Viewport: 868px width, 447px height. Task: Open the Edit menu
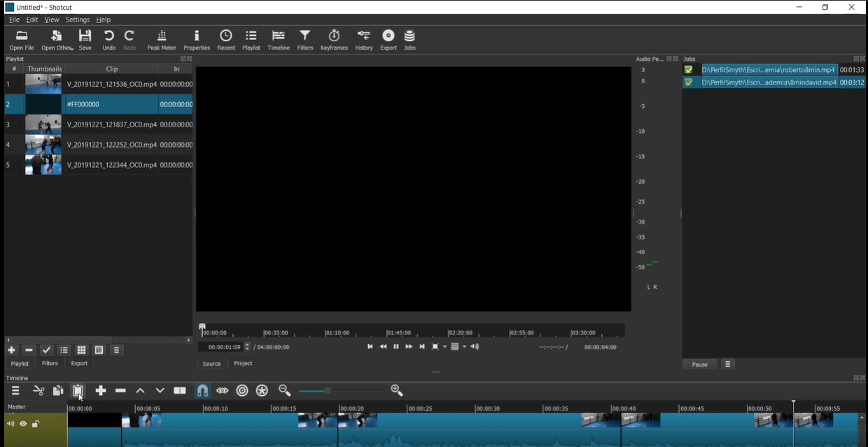[32, 20]
